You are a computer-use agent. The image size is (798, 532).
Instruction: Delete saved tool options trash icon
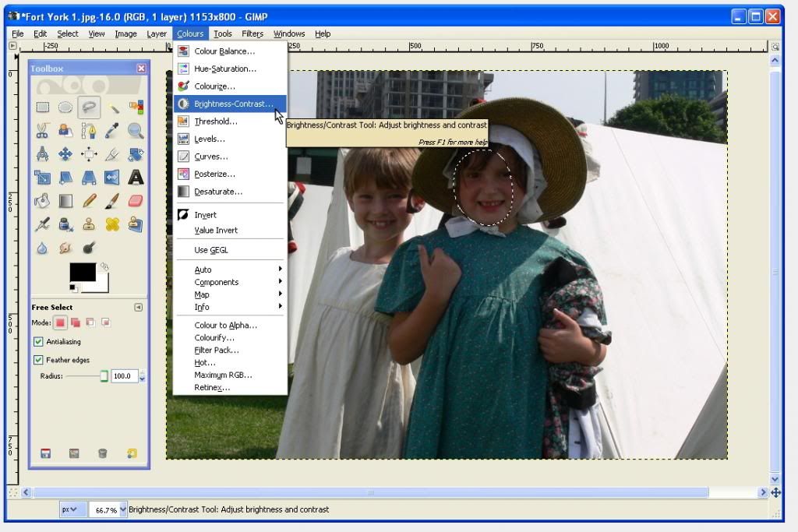tap(102, 453)
